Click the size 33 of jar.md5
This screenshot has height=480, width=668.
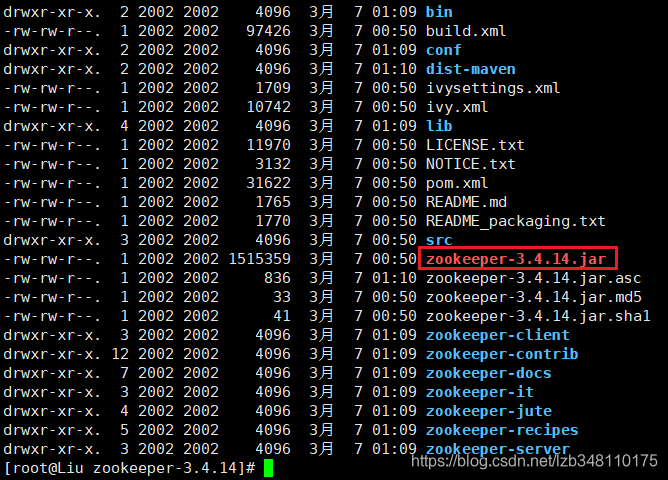pos(282,297)
